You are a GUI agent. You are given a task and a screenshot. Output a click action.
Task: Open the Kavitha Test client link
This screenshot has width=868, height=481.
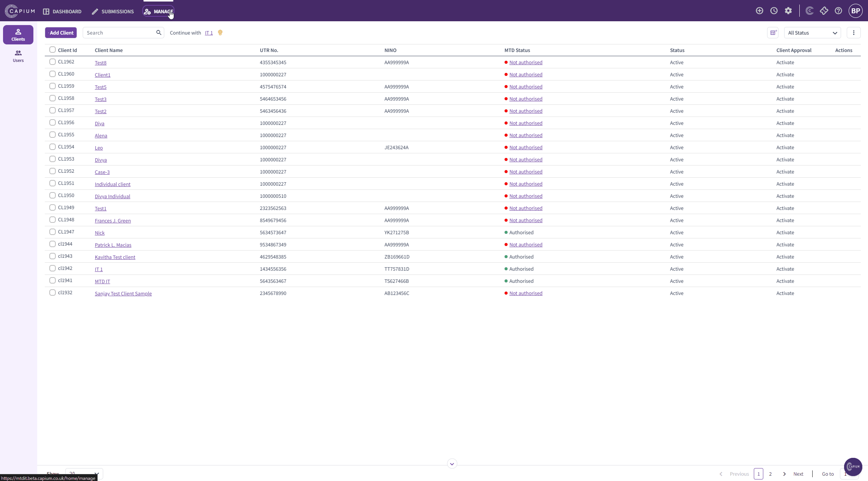pyautogui.click(x=115, y=257)
